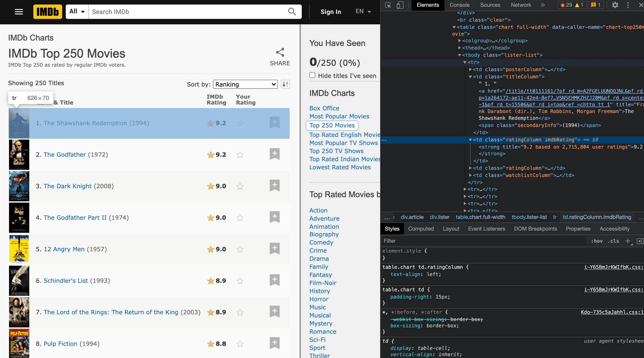The width and height of the screenshot is (644, 358).
Task: Open the 'All' search category dropdown
Action: click(77, 11)
